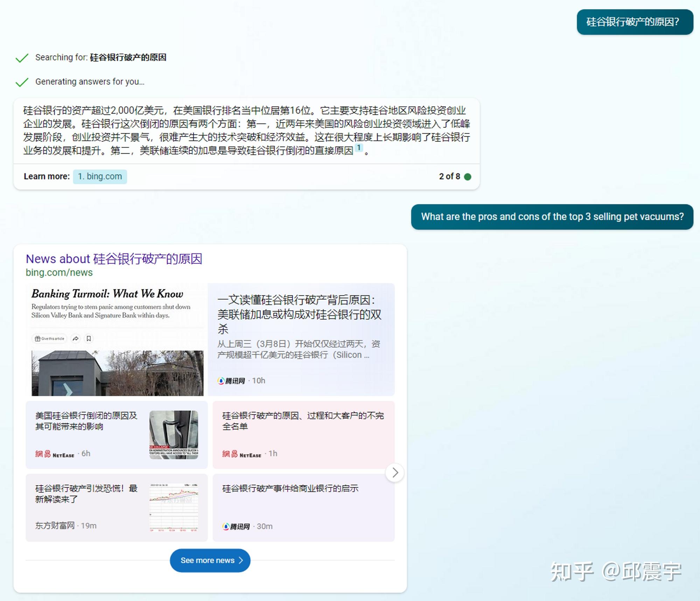The width and height of the screenshot is (700, 601).
Task: Click the stock chart thumbnail on 东方财富网 article
Action: point(174,508)
